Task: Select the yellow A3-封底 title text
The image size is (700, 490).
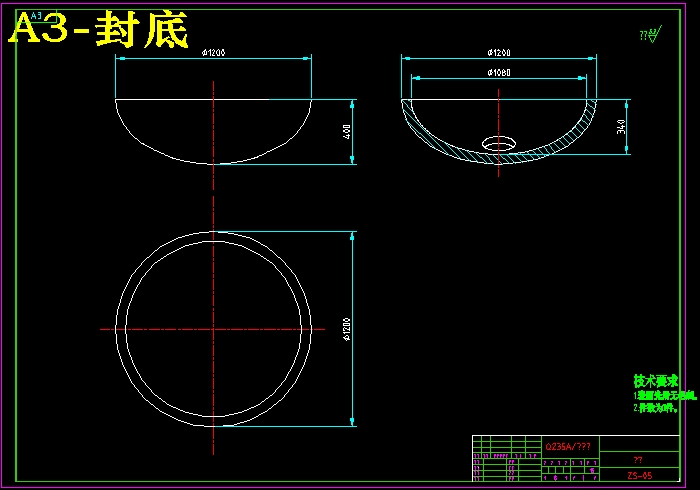Action: pyautogui.click(x=98, y=32)
